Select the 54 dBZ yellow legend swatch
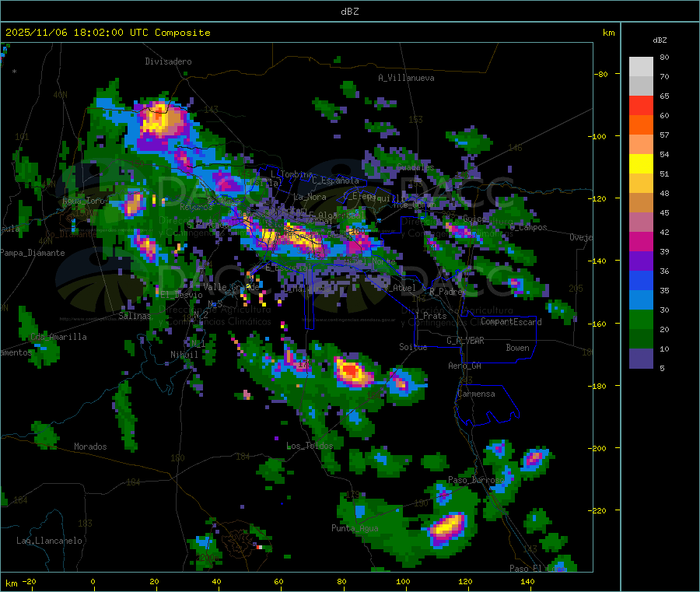The height and width of the screenshot is (592, 700). (x=641, y=164)
